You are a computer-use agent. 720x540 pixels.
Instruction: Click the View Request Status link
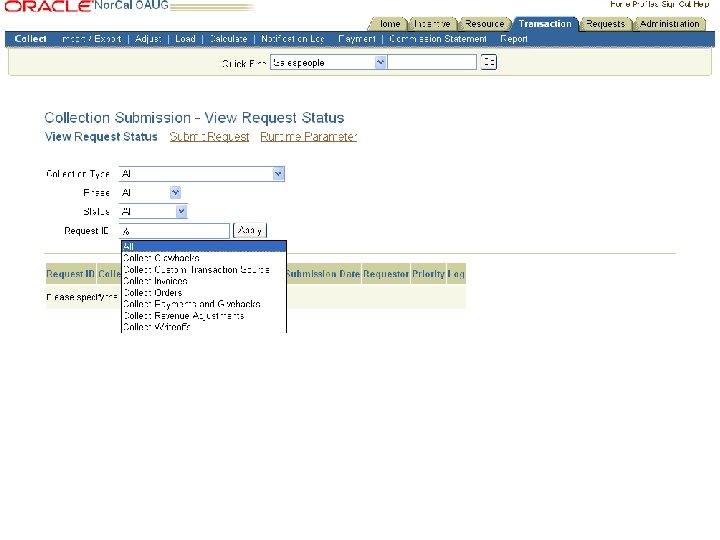101,137
